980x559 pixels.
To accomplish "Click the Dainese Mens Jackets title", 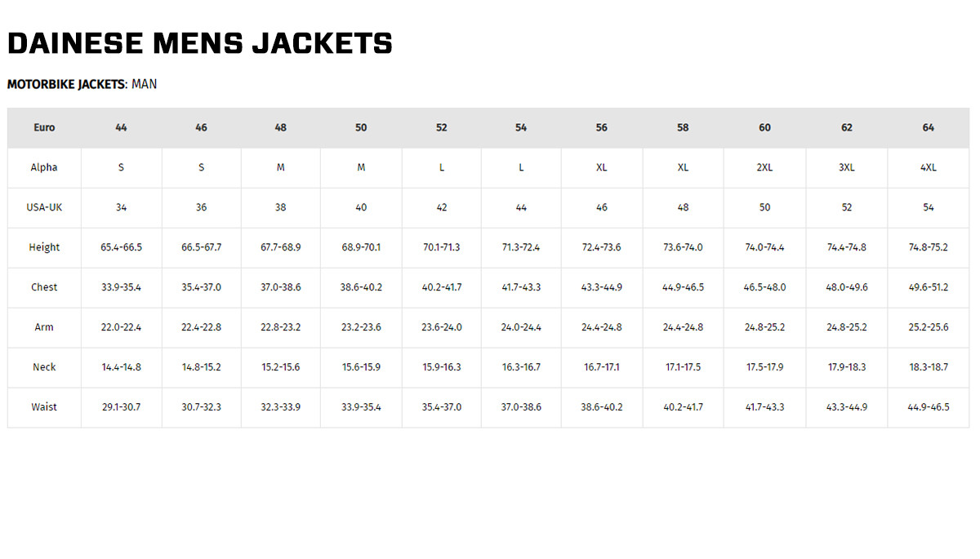I will (200, 43).
